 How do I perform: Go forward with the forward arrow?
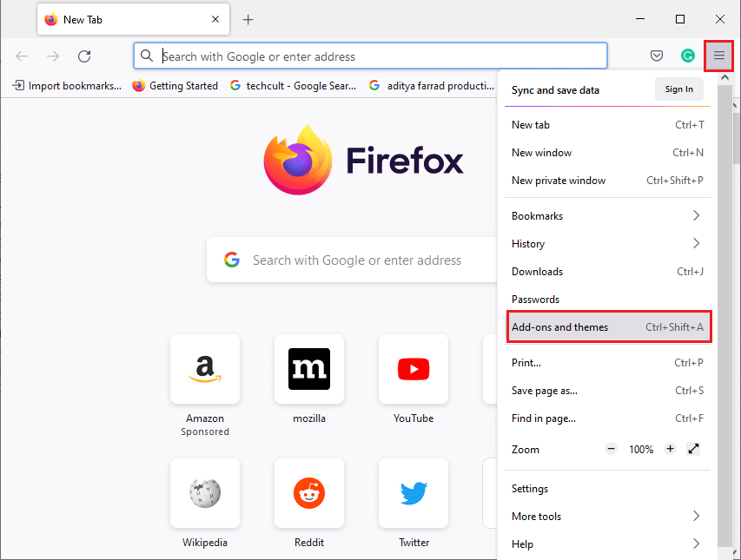click(x=53, y=56)
